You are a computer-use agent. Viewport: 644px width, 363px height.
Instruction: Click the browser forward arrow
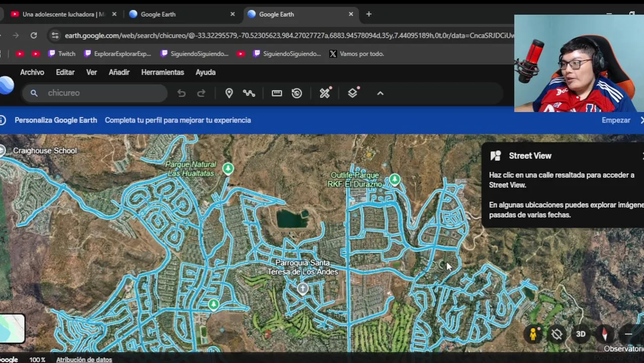click(x=16, y=35)
